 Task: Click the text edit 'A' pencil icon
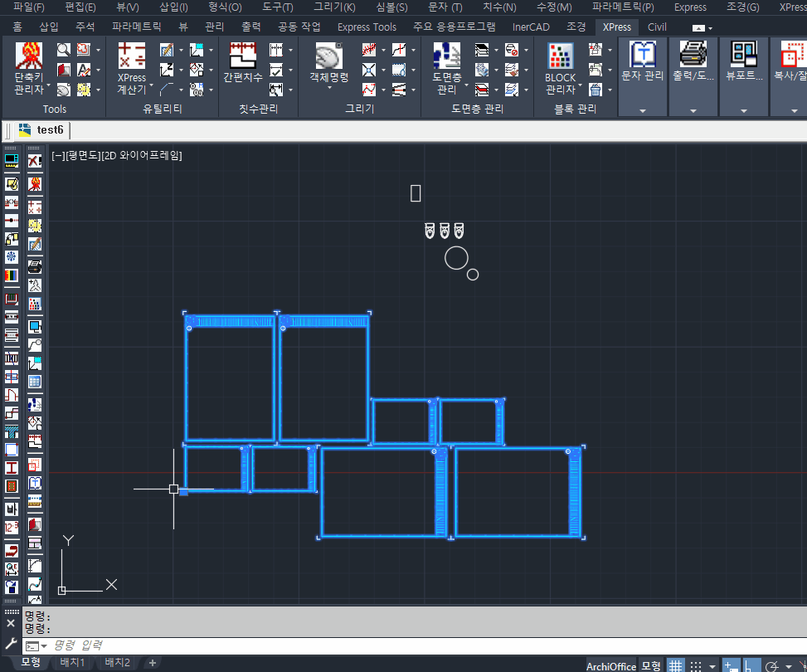84,70
